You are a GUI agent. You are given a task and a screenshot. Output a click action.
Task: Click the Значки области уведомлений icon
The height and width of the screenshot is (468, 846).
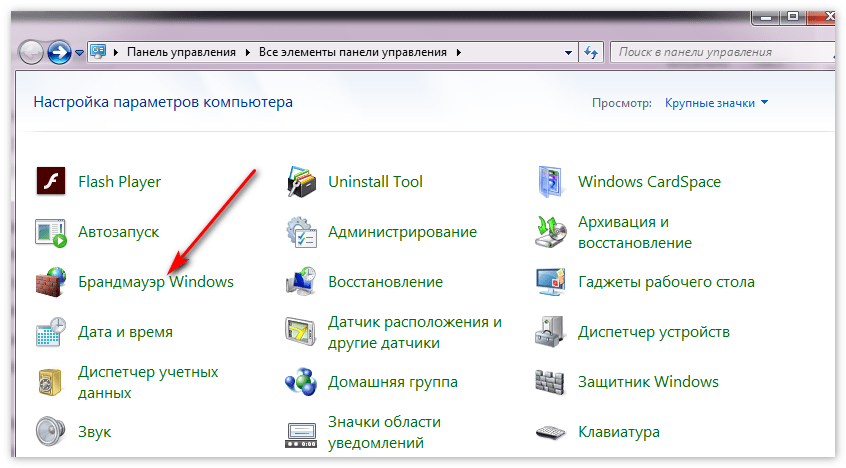[301, 435]
